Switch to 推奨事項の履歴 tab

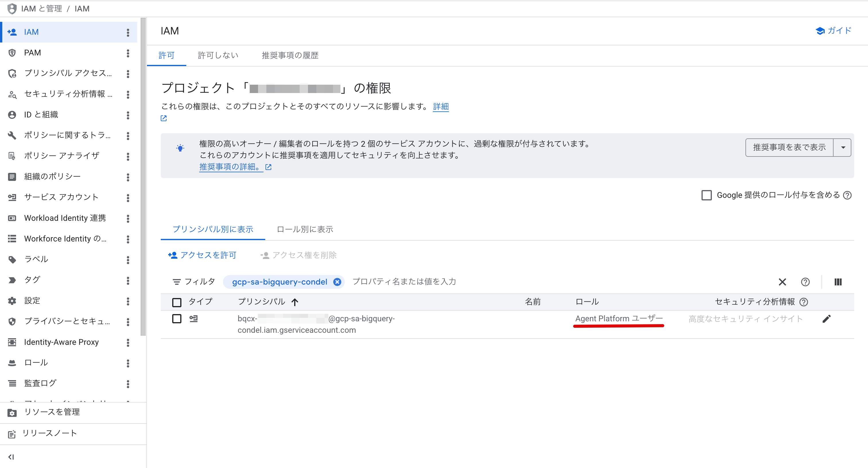pos(290,55)
